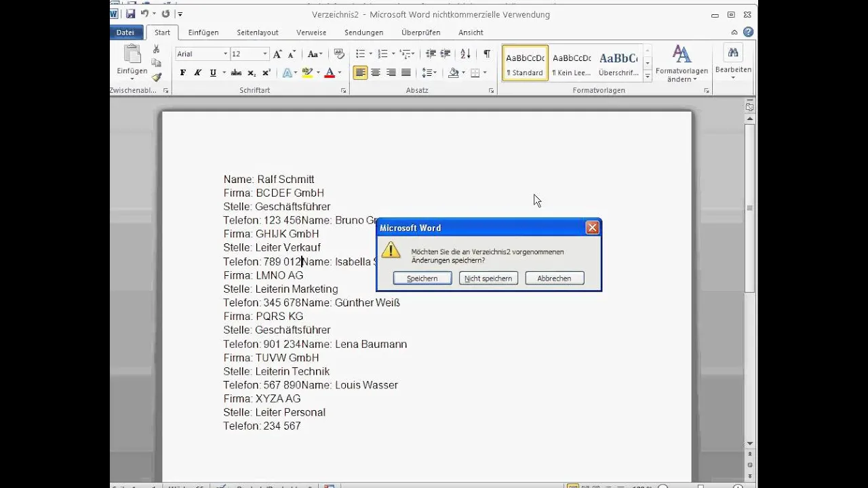The width and height of the screenshot is (868, 488).
Task: Click the Abbrechen button in dialog
Action: [x=554, y=279]
